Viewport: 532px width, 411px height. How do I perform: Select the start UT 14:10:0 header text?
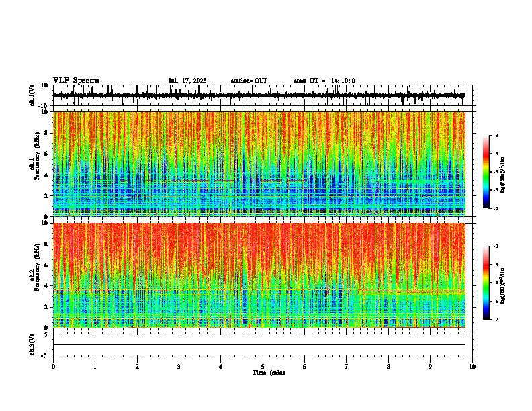[324, 81]
